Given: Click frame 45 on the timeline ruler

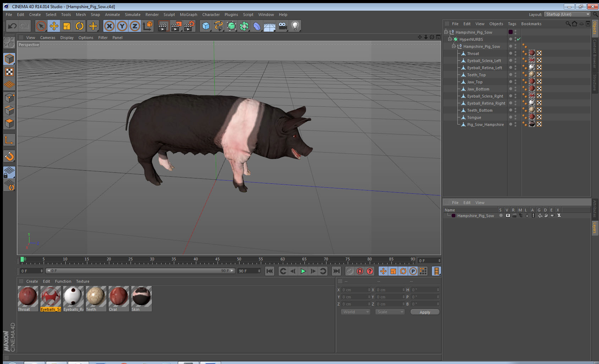Looking at the screenshot, I should pyautogui.click(x=217, y=260).
